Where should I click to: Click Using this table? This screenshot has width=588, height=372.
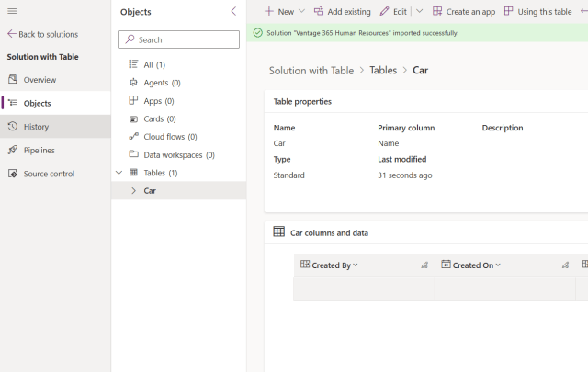coord(538,12)
